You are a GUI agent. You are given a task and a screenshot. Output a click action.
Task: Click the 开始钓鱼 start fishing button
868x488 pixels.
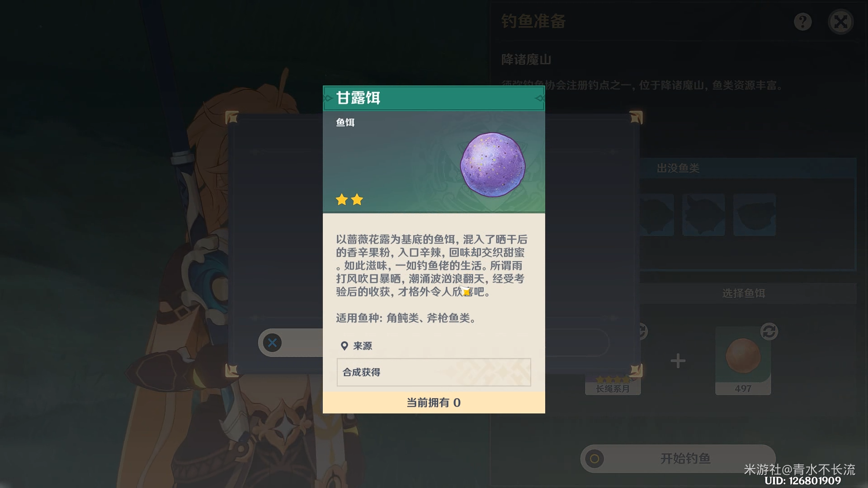click(x=678, y=459)
